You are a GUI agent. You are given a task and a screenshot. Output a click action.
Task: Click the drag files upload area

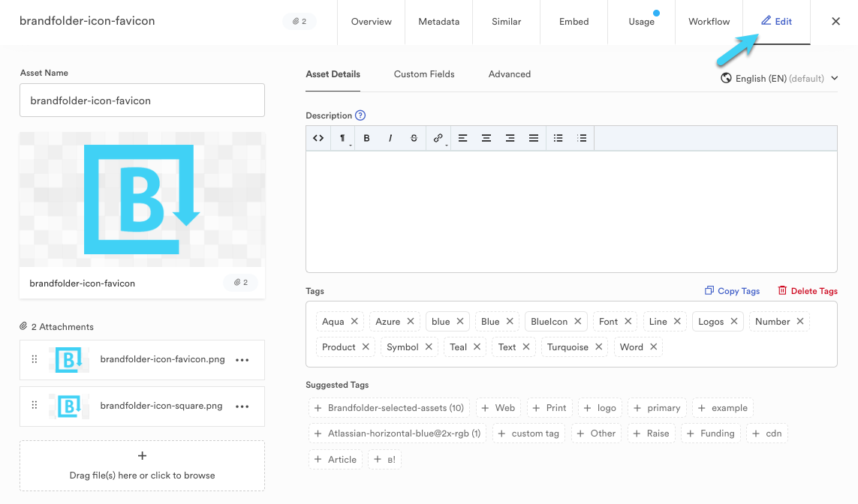143,466
